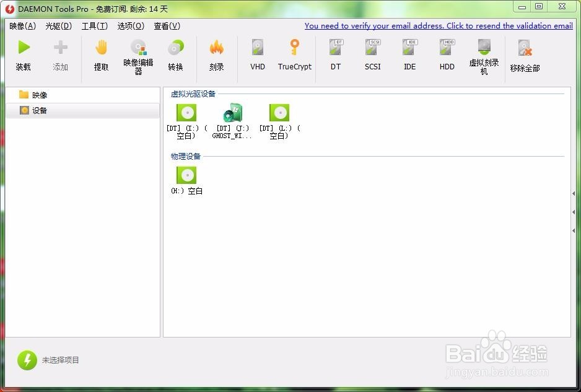
Task: Open the 映像(A) menu
Action: point(22,26)
